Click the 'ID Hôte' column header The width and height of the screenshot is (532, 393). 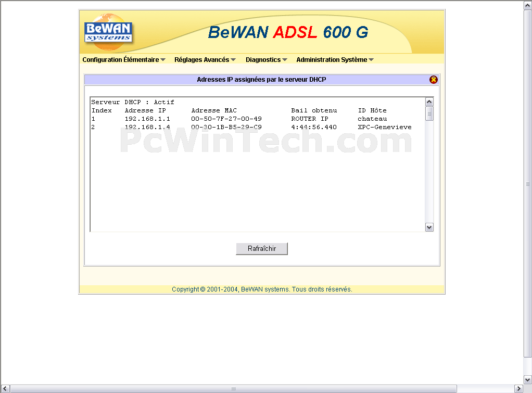click(x=372, y=110)
